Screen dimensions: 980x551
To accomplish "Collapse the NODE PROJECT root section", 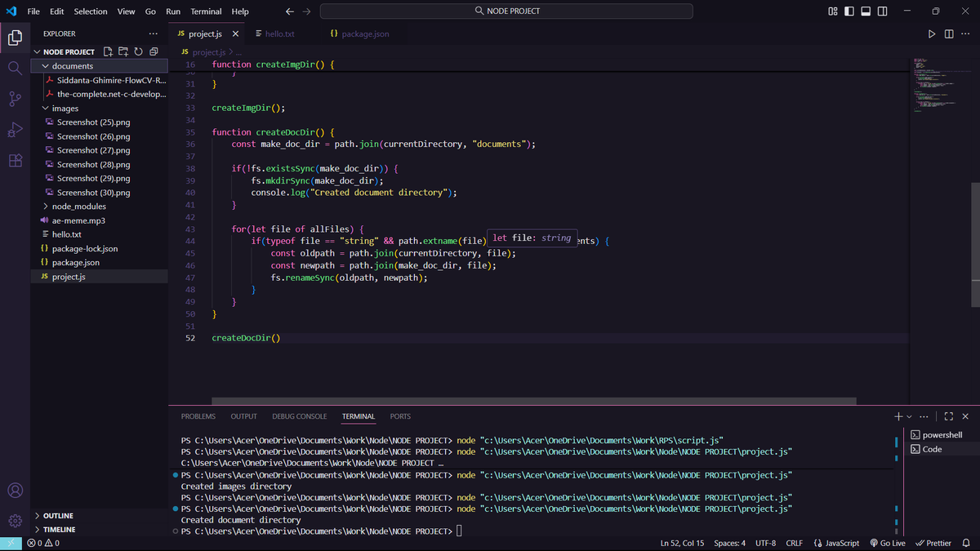I will tap(37, 51).
